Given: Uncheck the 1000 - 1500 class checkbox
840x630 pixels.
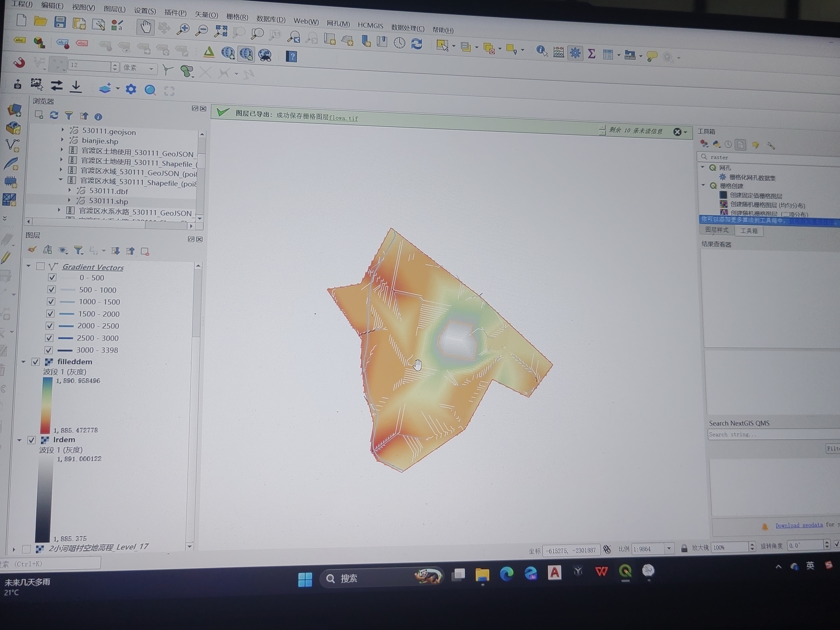Looking at the screenshot, I should (51, 301).
